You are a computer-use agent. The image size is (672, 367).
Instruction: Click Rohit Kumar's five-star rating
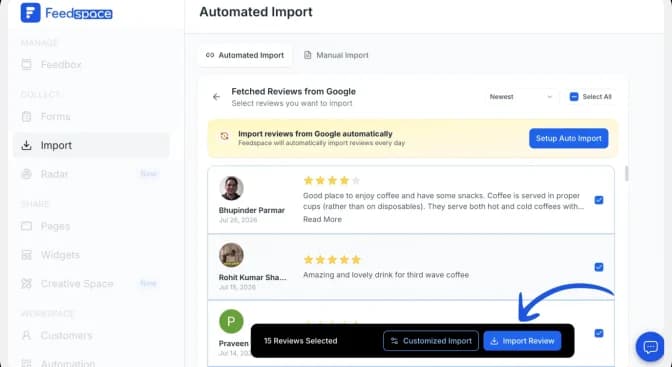click(332, 260)
